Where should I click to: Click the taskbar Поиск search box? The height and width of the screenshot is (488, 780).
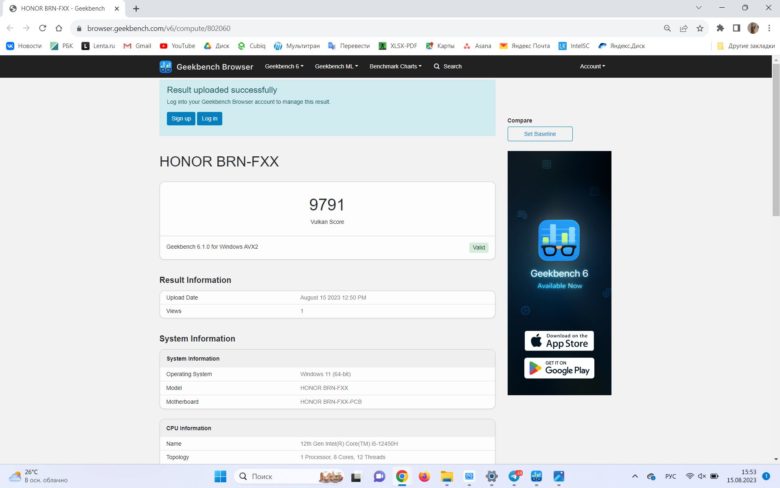tap(289, 477)
